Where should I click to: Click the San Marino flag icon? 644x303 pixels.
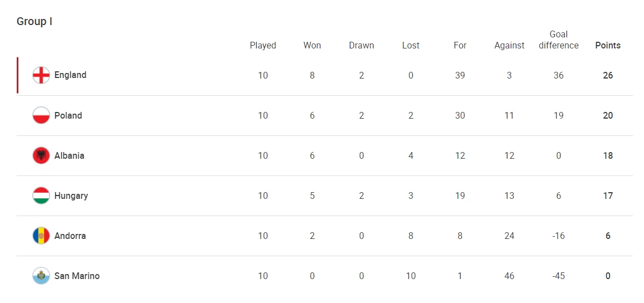click(41, 276)
